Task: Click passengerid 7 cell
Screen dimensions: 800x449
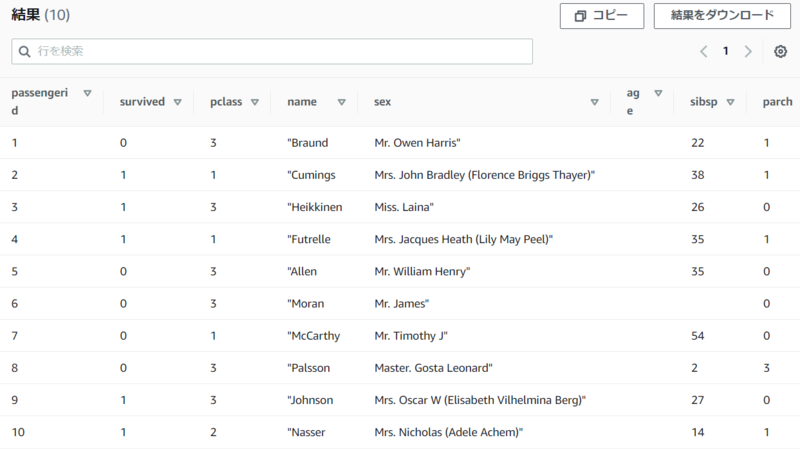Action: (x=14, y=336)
